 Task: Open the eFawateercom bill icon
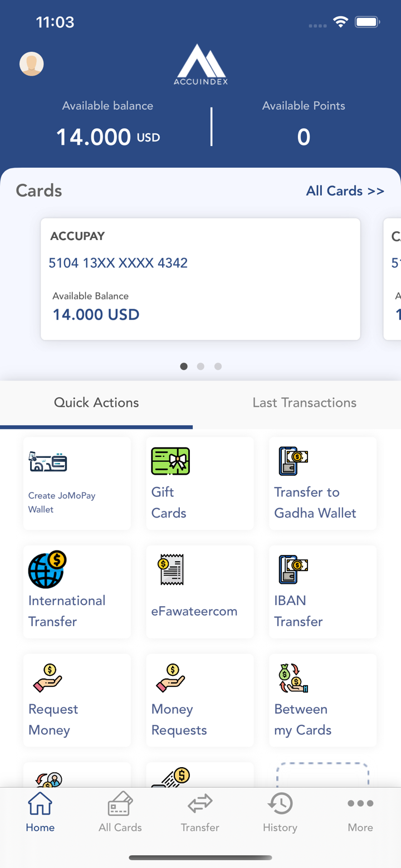point(171,569)
